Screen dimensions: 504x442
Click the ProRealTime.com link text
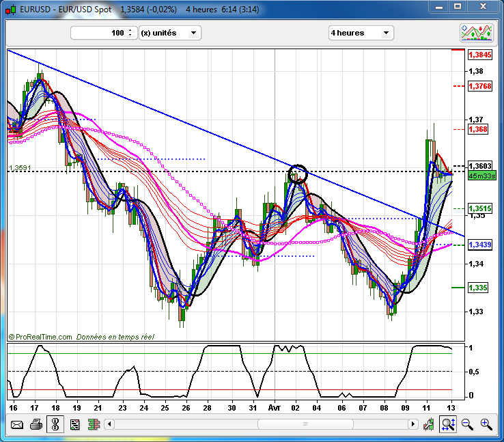click(42, 337)
